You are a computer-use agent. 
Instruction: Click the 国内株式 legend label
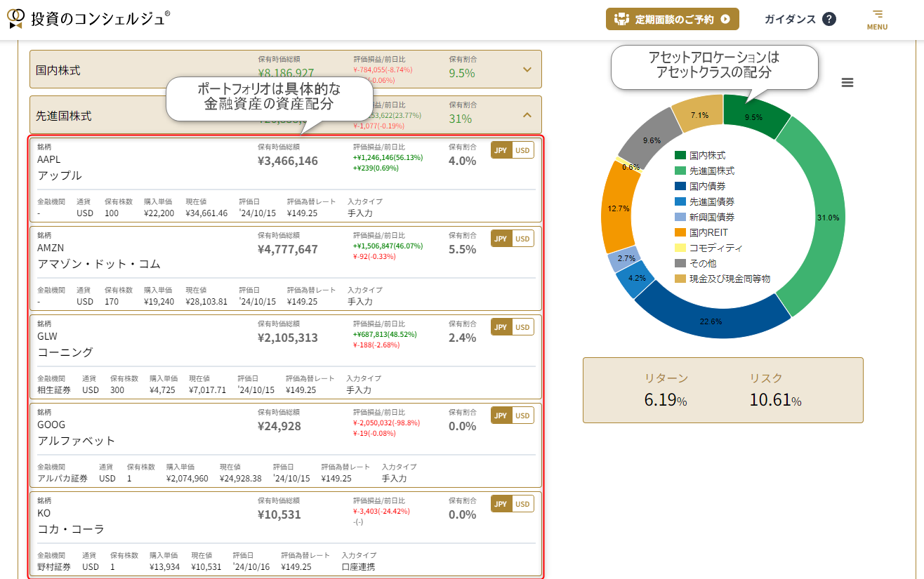click(708, 155)
